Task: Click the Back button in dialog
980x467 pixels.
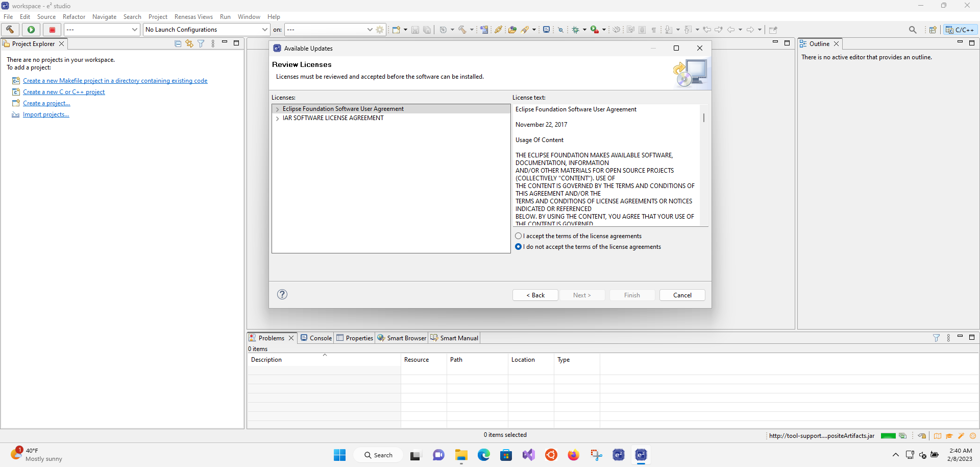Action: pos(535,295)
